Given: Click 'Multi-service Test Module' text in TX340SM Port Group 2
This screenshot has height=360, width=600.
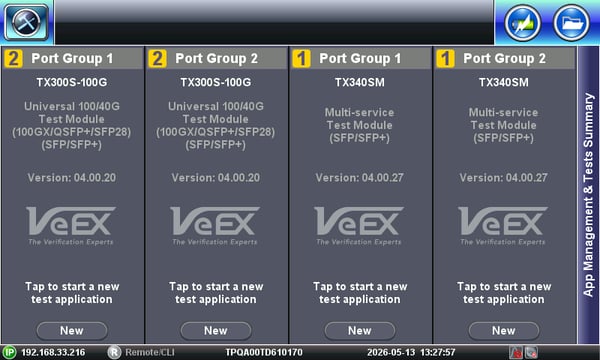Looking at the screenshot, I should tap(503, 119).
